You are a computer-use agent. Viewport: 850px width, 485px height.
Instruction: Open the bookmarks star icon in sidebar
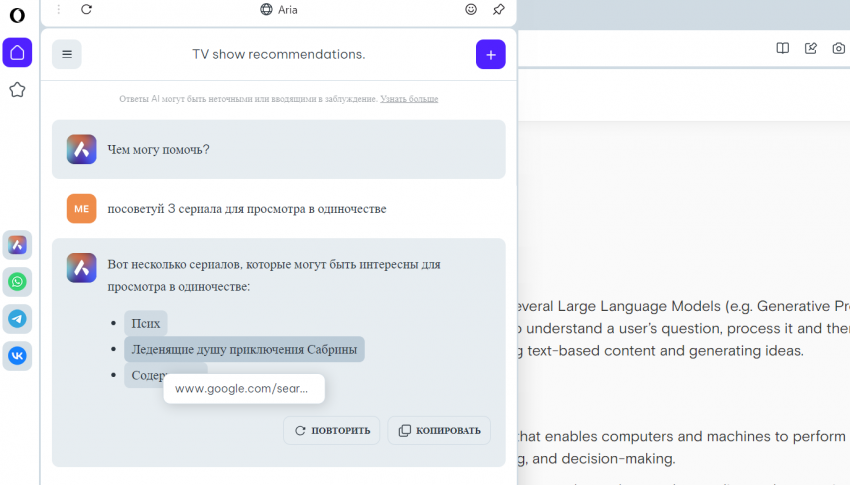[x=17, y=90]
